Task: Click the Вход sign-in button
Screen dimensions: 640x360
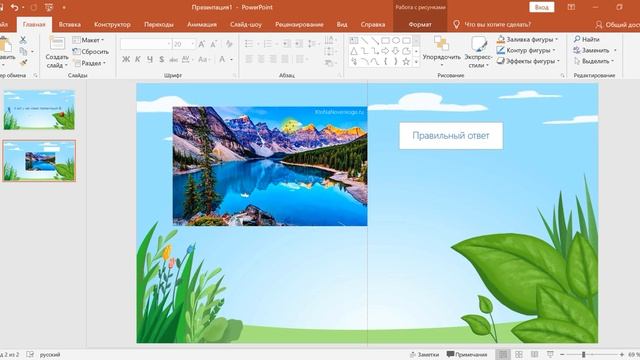Action: [542, 7]
